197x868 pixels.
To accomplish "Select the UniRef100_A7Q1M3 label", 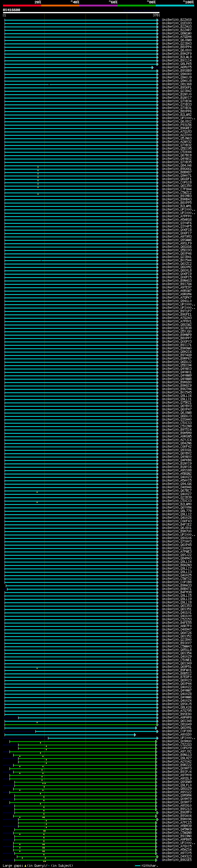I will click(x=177, y=132).
